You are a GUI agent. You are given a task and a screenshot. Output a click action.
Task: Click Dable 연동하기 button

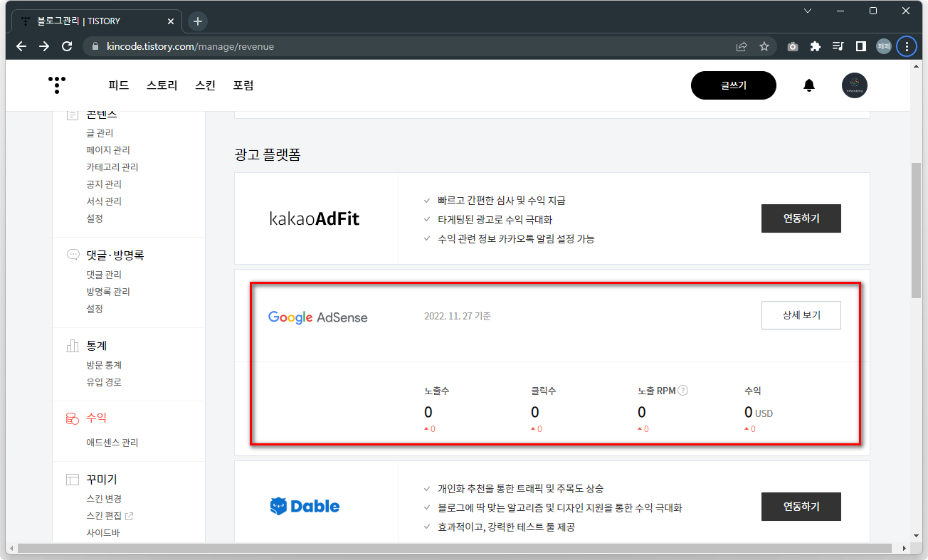[x=801, y=507]
